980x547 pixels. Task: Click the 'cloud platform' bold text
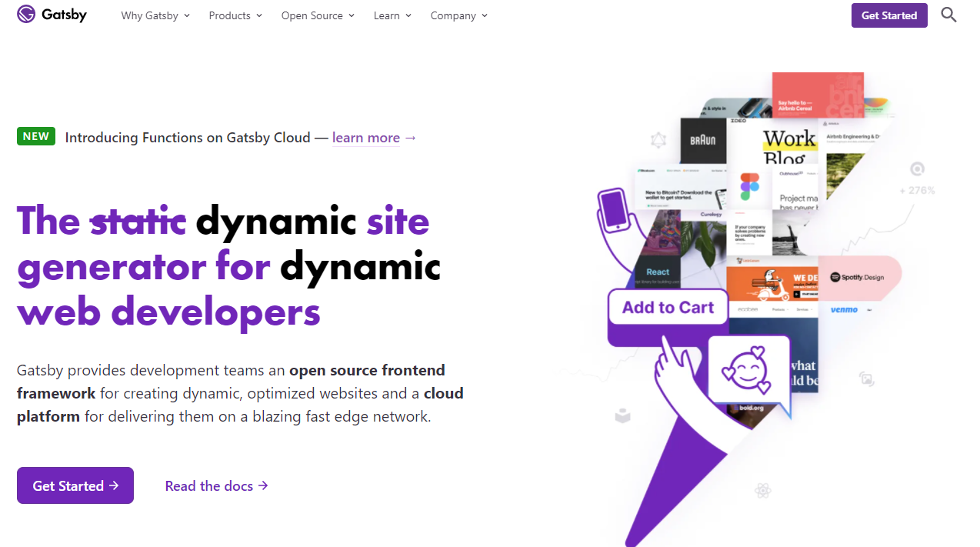tap(240, 405)
